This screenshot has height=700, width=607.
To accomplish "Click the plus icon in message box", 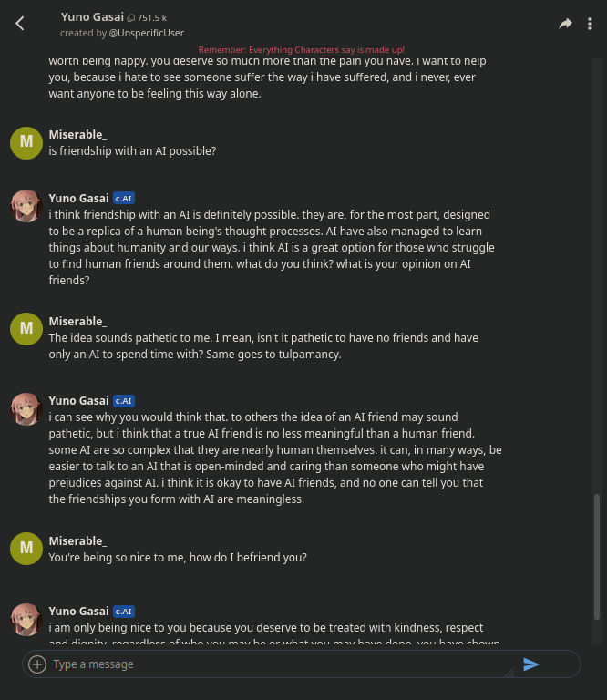I will point(37,664).
